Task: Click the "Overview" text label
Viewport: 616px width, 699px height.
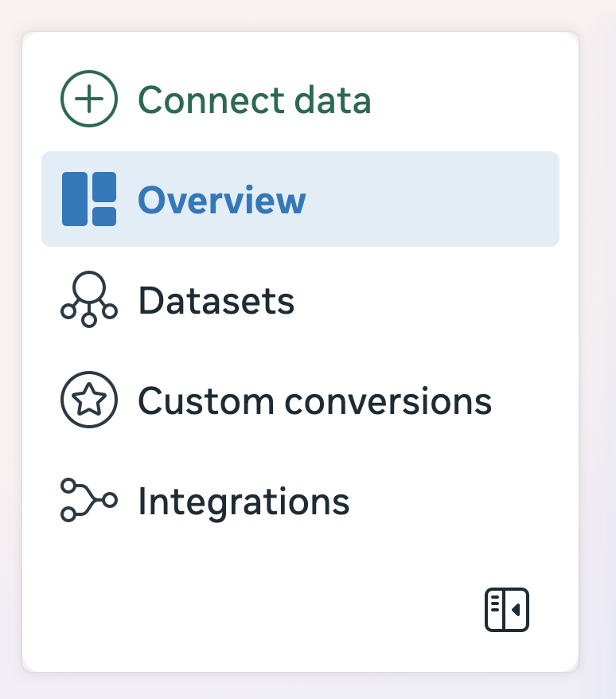Action: coord(222,200)
